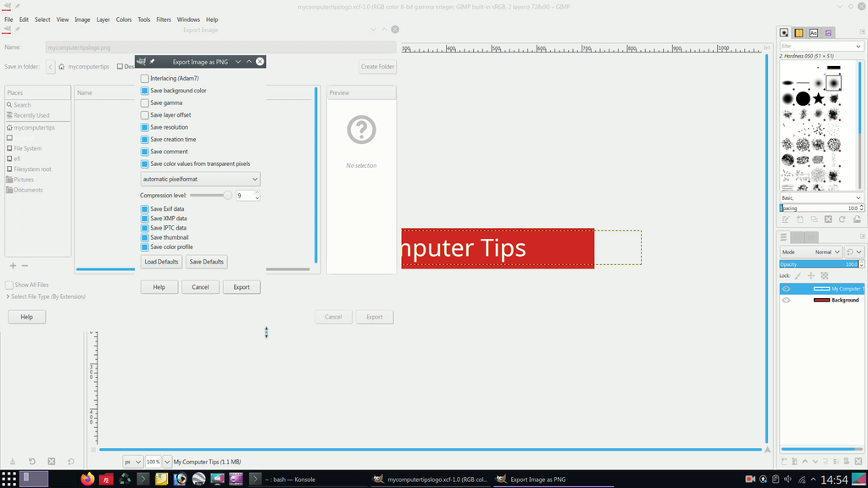Click the lock alpha channel checkerboard icon

coord(824,275)
